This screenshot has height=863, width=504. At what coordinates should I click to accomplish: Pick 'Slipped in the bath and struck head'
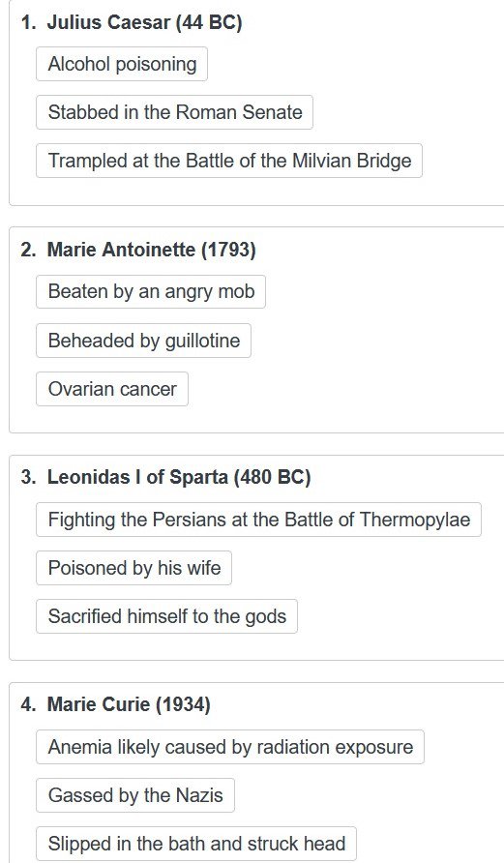point(196,844)
